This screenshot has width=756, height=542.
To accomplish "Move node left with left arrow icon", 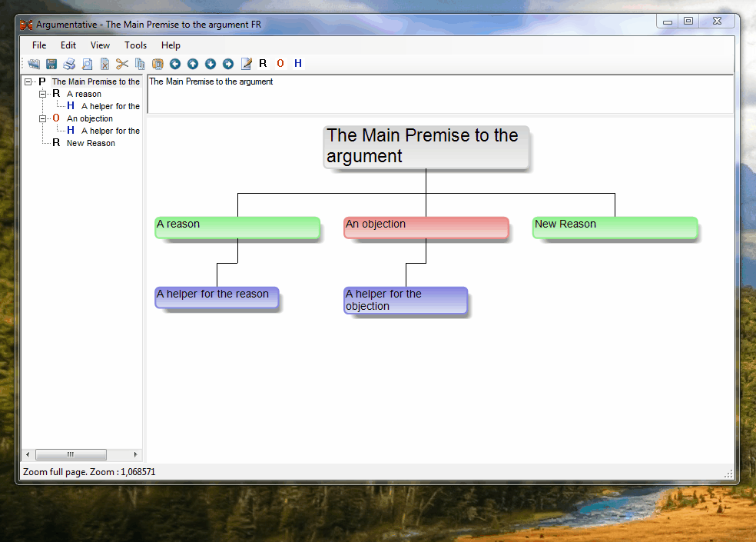I will pyautogui.click(x=175, y=64).
